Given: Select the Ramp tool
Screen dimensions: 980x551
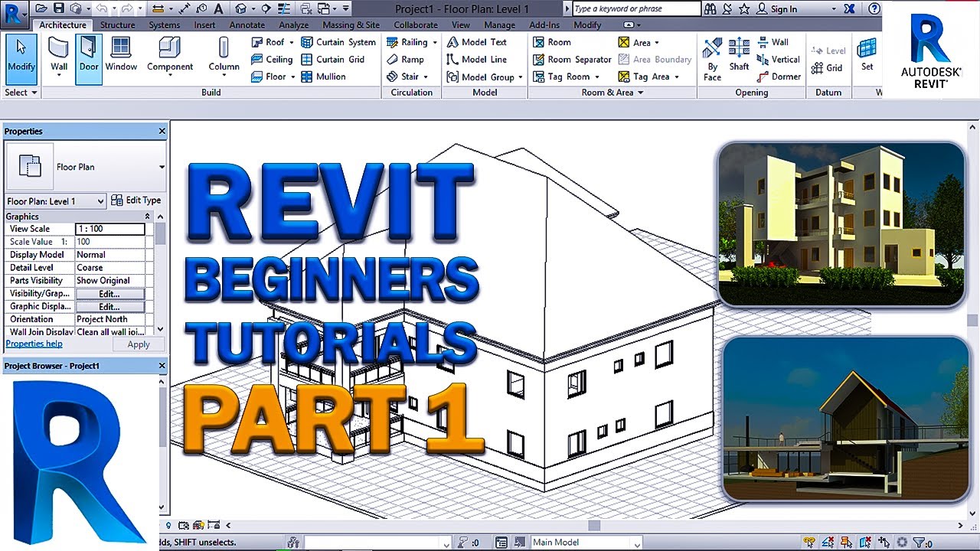Looking at the screenshot, I should coord(405,60).
